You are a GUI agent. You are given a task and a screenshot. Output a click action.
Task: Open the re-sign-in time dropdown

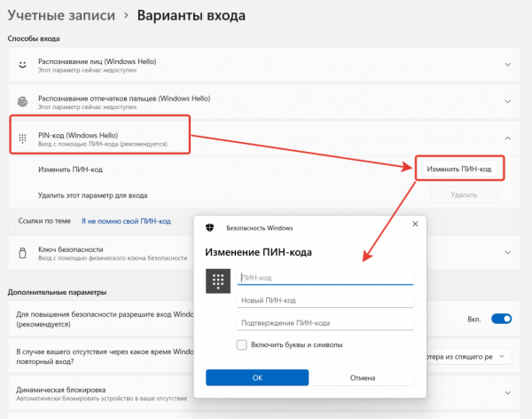tap(469, 357)
